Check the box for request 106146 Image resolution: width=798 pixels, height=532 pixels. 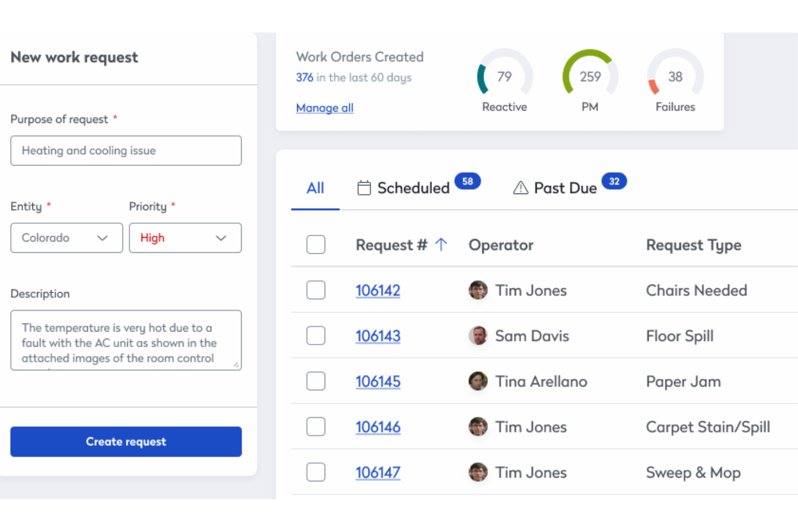[315, 427]
